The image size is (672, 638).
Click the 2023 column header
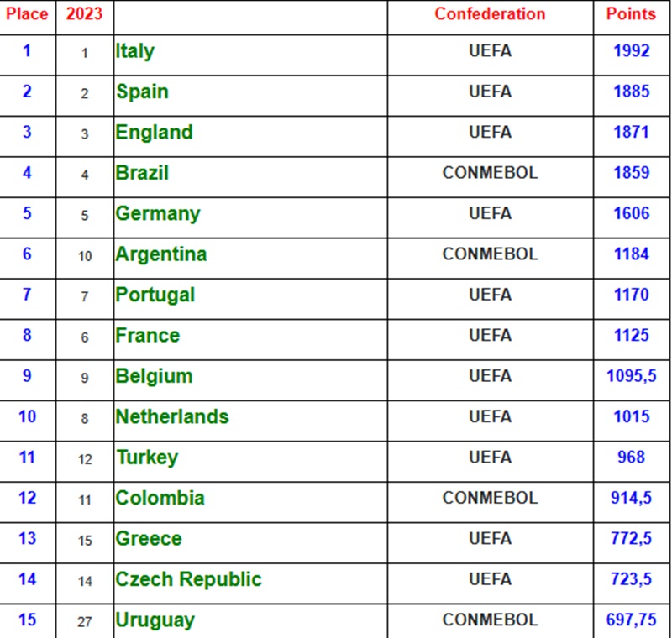84,14
